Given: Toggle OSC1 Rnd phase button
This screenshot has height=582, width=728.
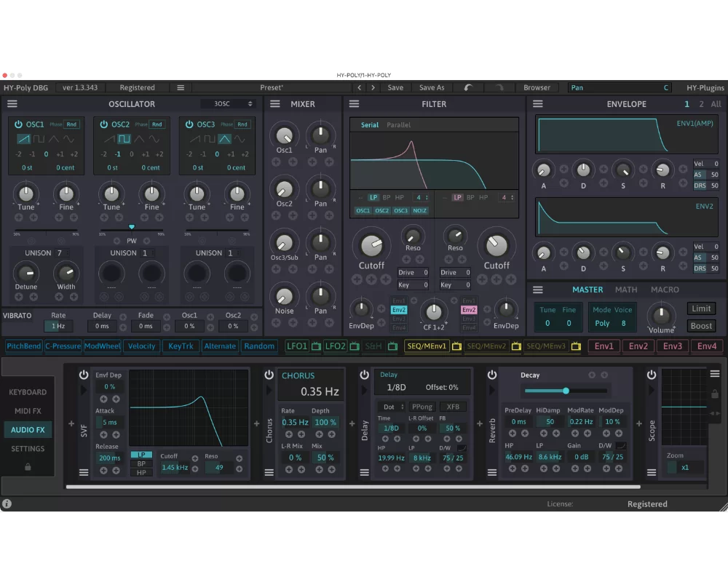Looking at the screenshot, I should [71, 124].
